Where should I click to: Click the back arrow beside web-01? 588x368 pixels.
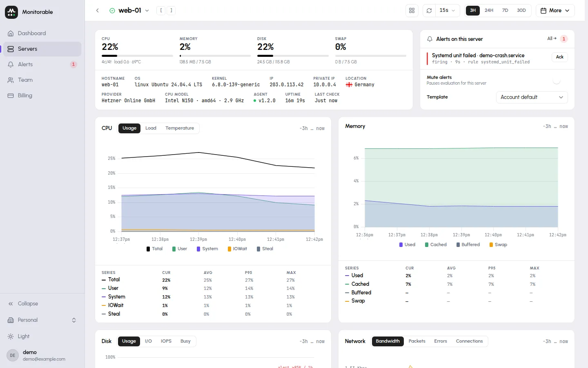pos(98,11)
